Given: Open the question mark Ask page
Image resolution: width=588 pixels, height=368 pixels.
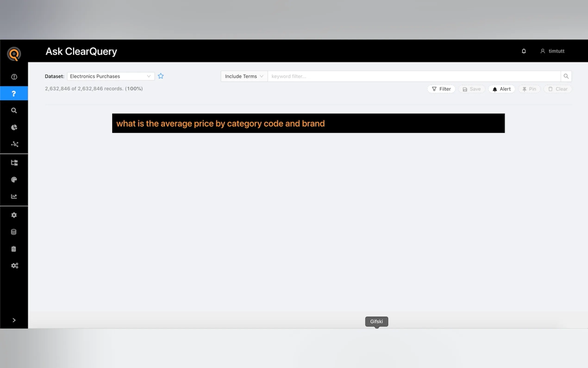Looking at the screenshot, I should pos(14,93).
